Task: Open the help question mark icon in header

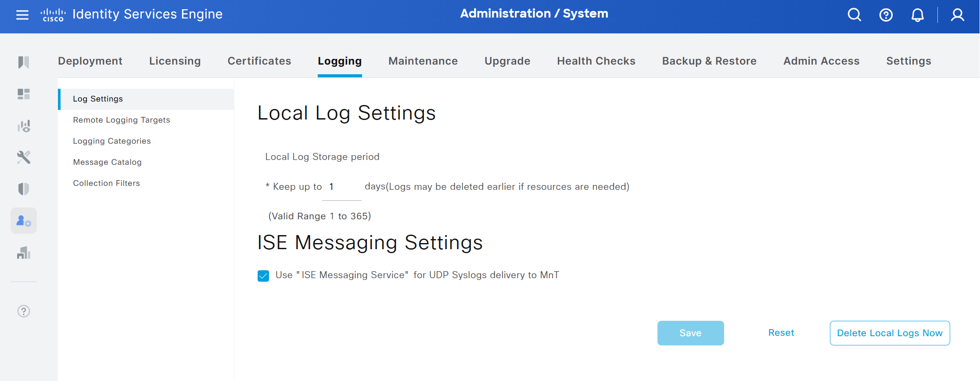Action: [x=886, y=15]
